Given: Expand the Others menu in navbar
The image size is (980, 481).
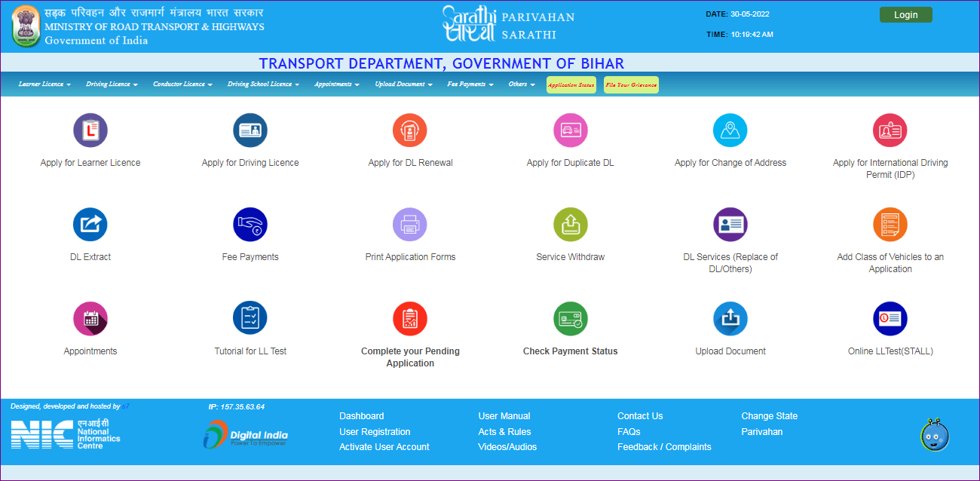Looking at the screenshot, I should 521,84.
